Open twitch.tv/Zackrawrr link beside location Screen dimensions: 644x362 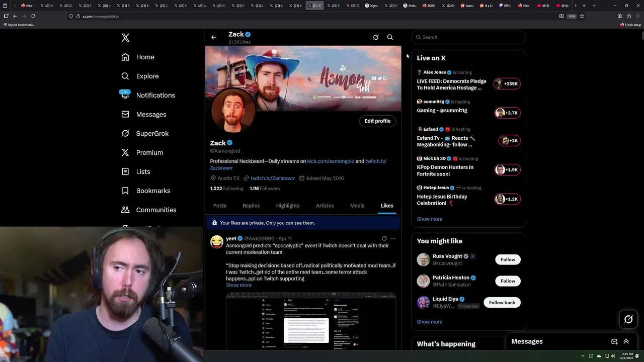[x=273, y=178]
